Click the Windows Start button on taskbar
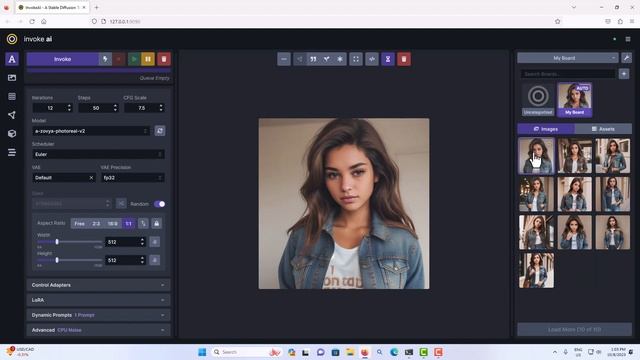The height and width of the screenshot is (360, 640). point(202,352)
